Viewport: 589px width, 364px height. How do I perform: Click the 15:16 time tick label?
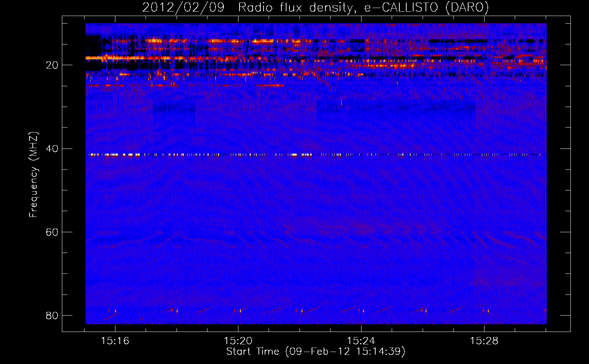(115, 341)
